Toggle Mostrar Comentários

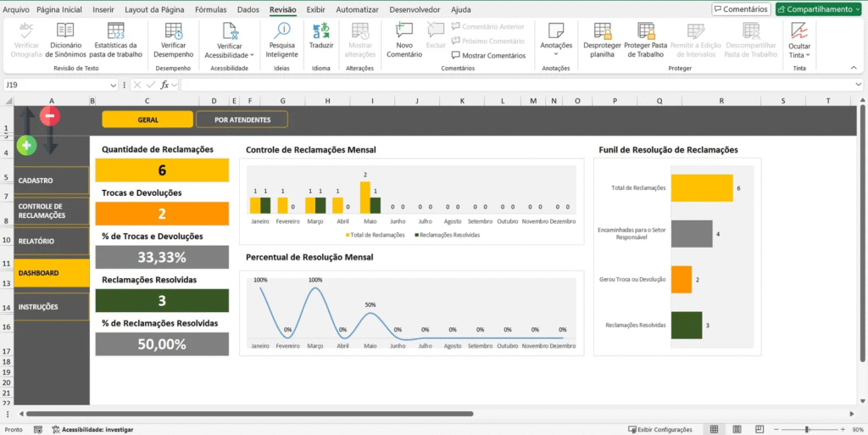point(488,55)
